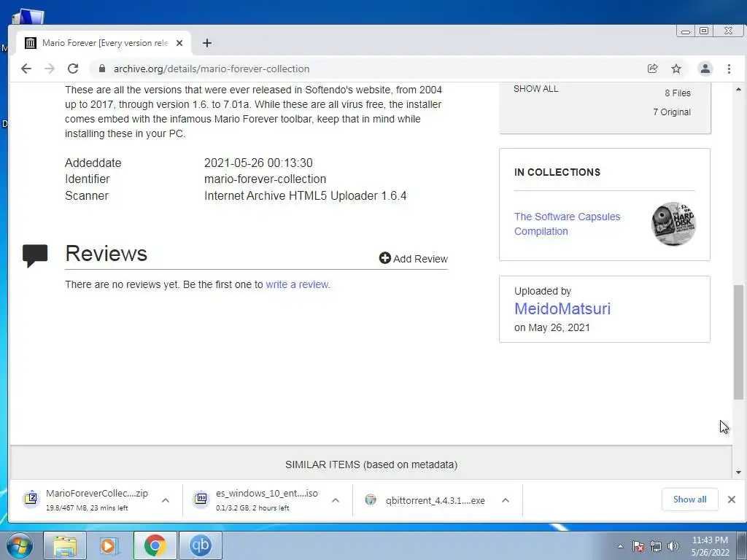
Task: Click the '7 Original' files link
Action: point(672,112)
